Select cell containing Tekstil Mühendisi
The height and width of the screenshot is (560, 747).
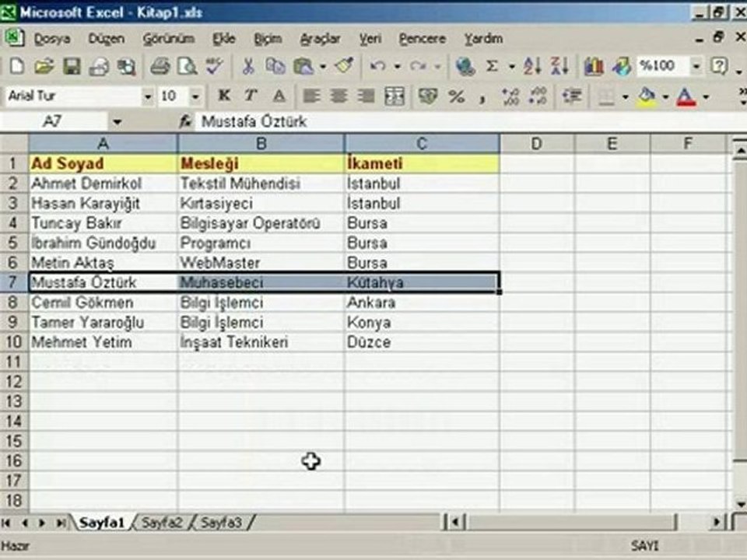[x=261, y=184]
